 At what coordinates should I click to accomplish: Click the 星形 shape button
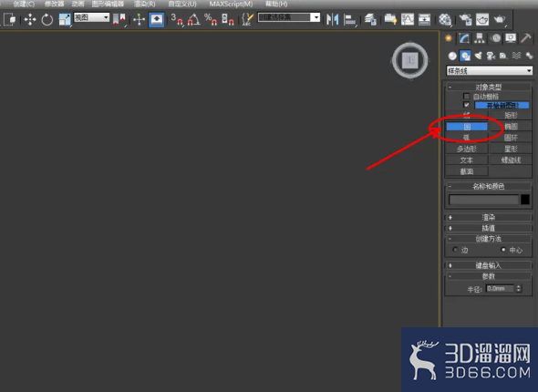[511, 149]
